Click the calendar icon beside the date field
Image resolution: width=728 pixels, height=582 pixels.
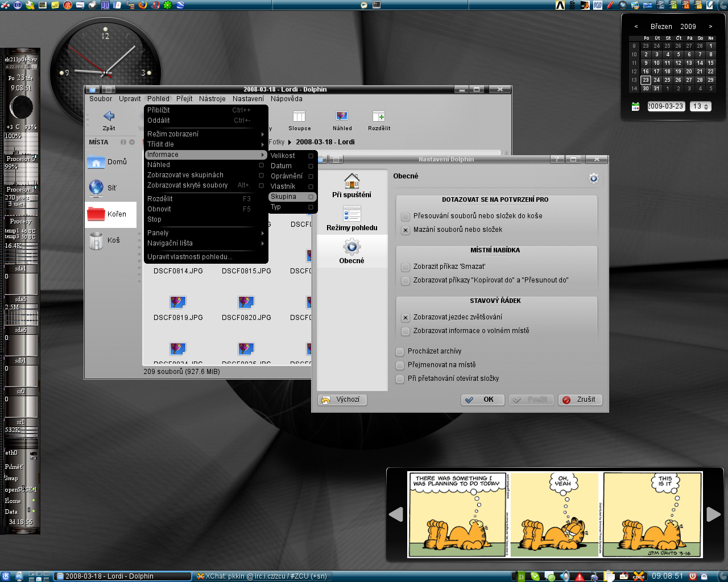(x=636, y=106)
